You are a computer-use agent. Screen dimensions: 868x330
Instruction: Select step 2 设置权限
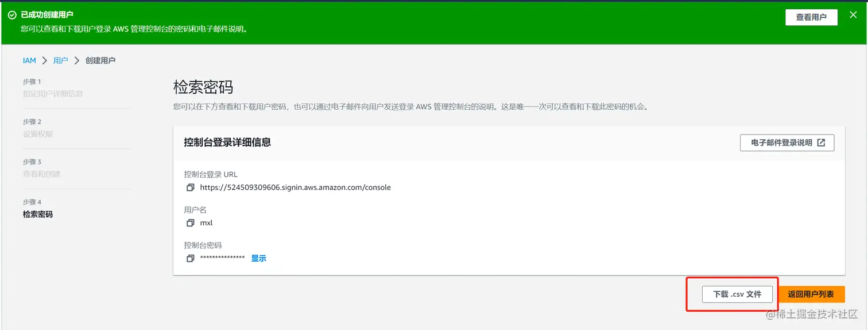(38, 134)
